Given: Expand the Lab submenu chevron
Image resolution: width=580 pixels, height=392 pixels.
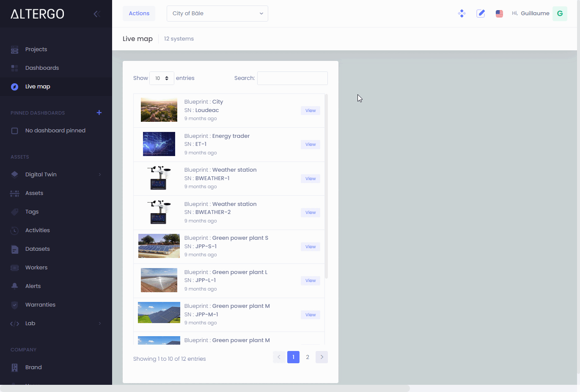Looking at the screenshot, I should coord(100,323).
